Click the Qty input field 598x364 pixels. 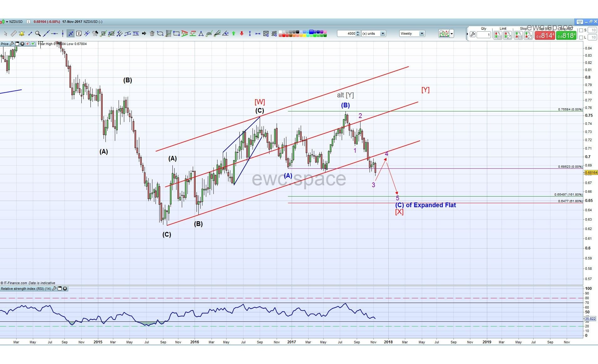coord(484,35)
